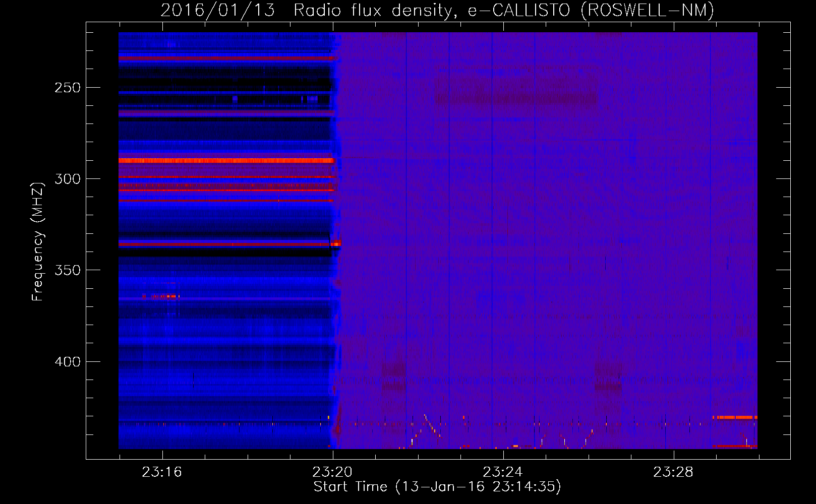Click the 23:16 time tick label
This screenshot has width=816, height=504.
point(162,472)
